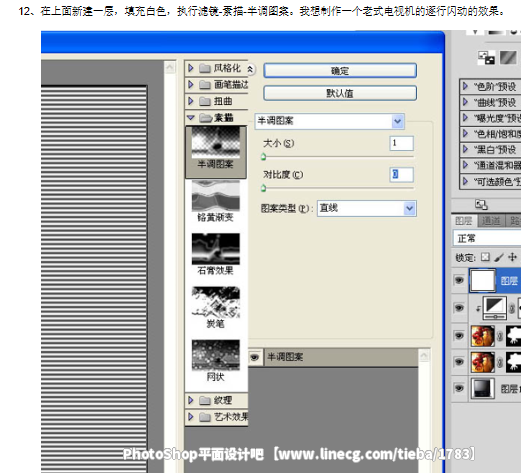Viewport: 531px width, 473px height.
Task: Toggle the lock position move icon
Action: [x=512, y=257]
